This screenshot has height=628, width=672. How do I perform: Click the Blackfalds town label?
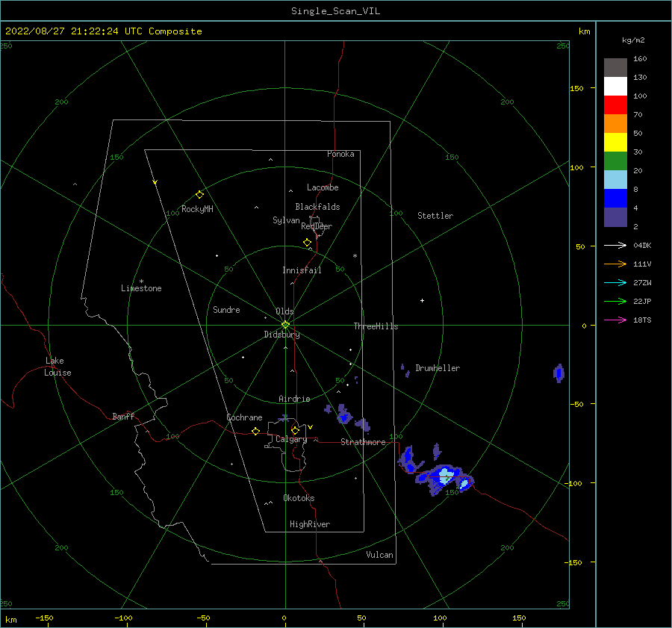pos(317,207)
